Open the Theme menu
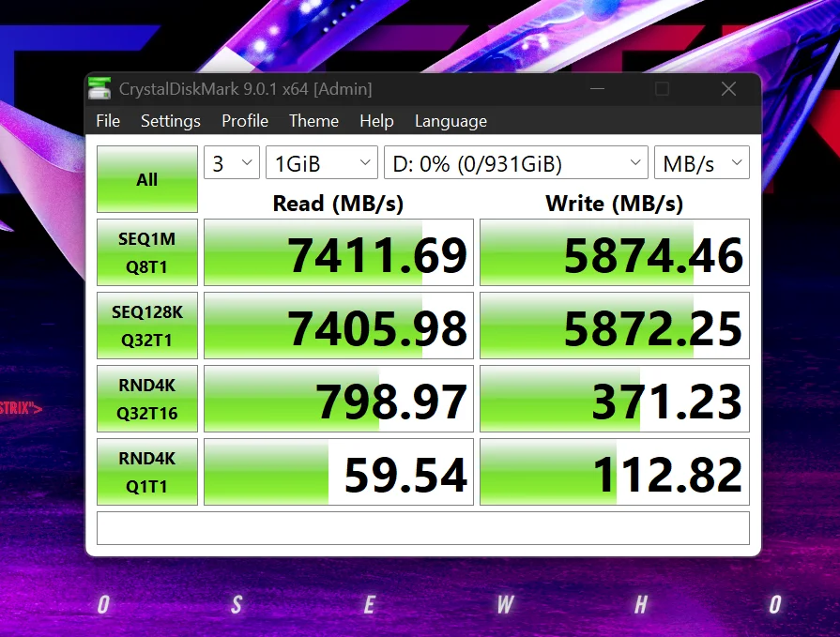This screenshot has width=840, height=637. 313,121
